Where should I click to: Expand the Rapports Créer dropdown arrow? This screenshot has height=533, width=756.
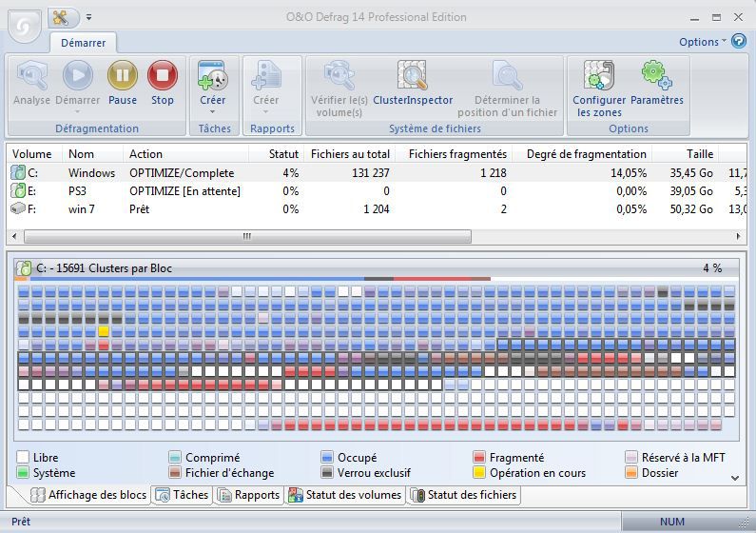(x=266, y=112)
